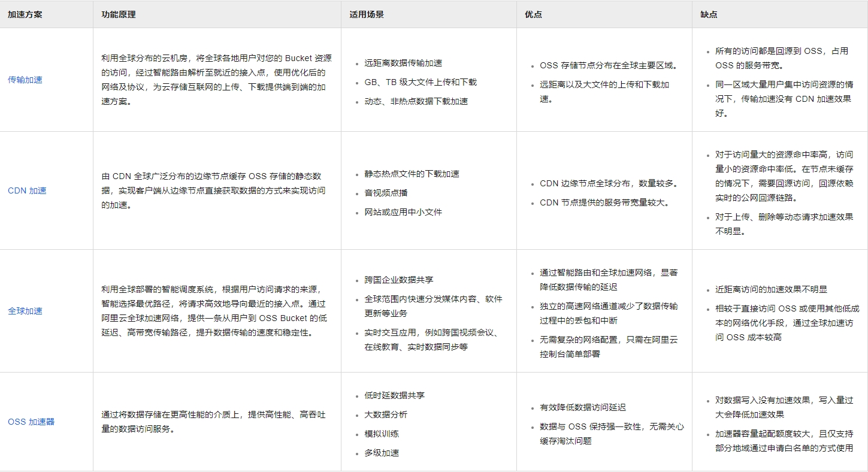Click the 多级加速 list item

click(x=382, y=453)
